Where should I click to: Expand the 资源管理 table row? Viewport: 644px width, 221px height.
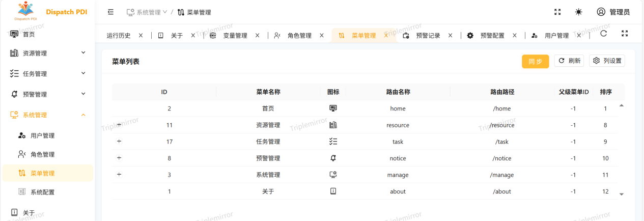[x=119, y=125]
